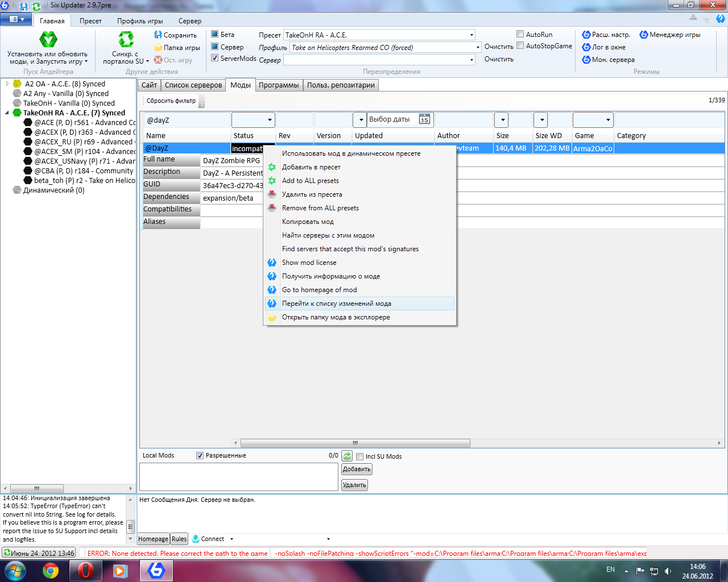Open the Game filter dropdown
728x582 pixels.
tap(593, 120)
